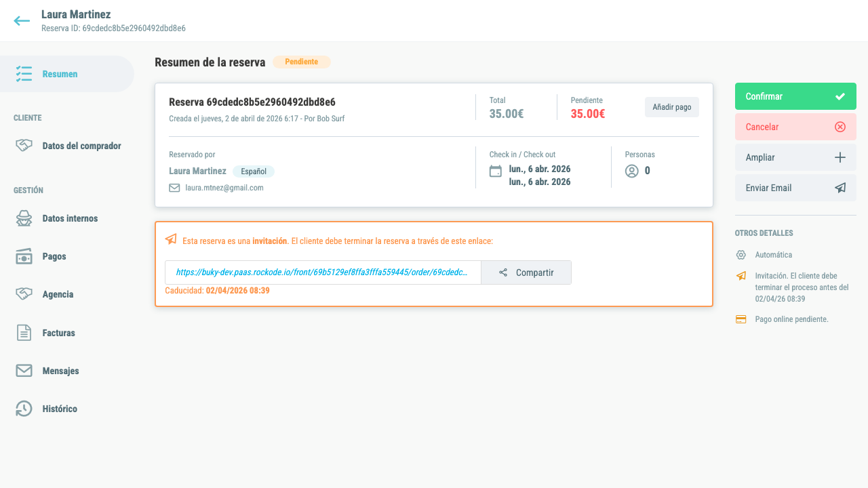
Task: Click the checkmark icon on Confirmar
Action: click(840, 96)
